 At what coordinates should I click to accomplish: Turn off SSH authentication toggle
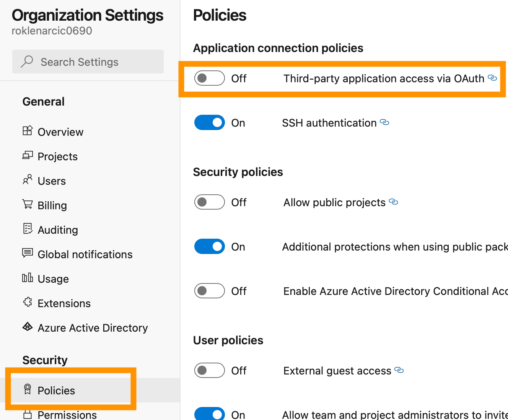(x=209, y=123)
